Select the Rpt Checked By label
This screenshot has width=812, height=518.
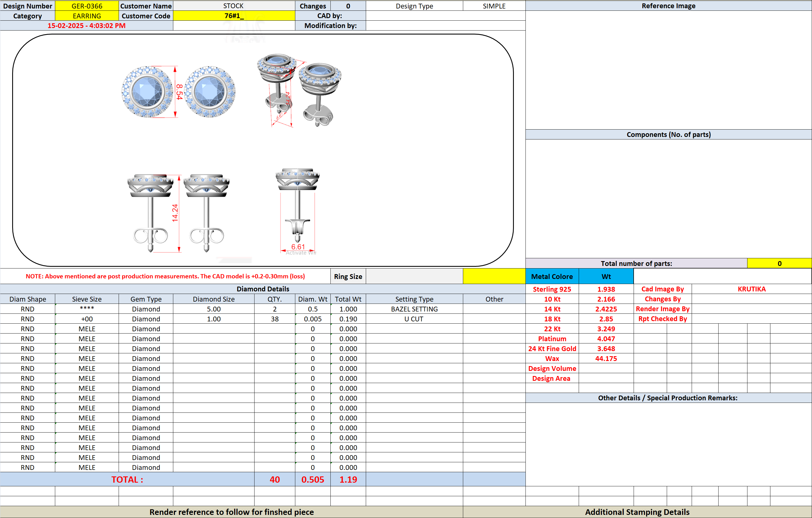(x=663, y=319)
